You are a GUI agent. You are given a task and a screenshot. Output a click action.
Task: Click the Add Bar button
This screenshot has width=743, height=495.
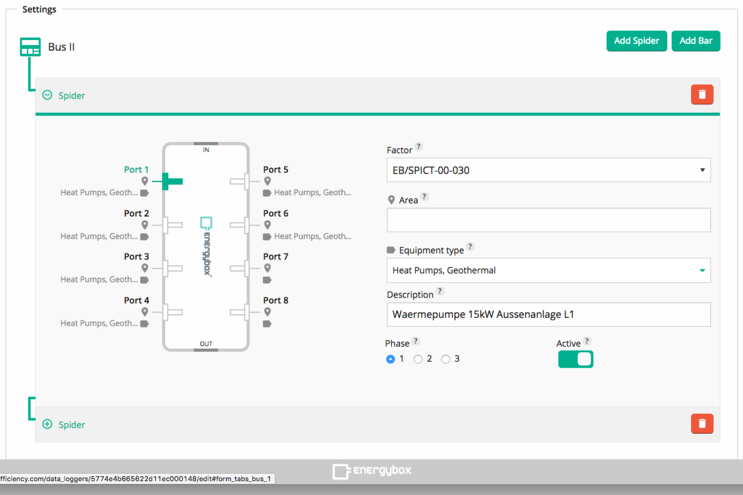(x=695, y=41)
